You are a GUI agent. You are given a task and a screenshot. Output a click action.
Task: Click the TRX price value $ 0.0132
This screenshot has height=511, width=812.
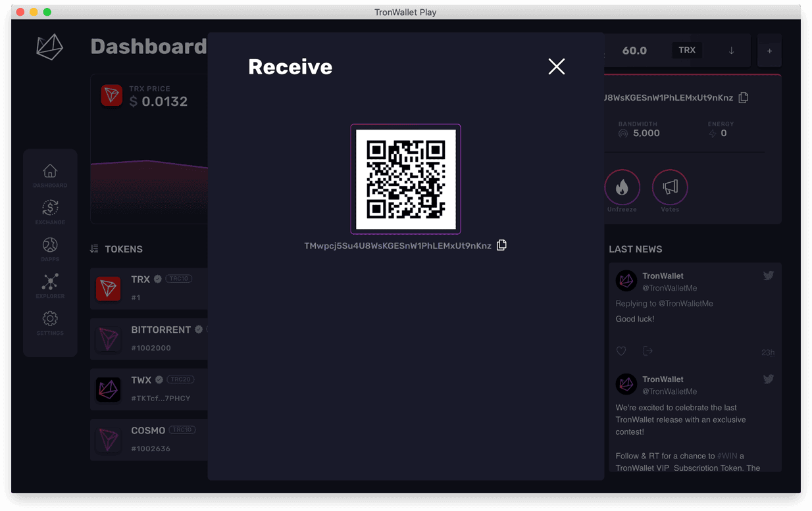click(x=159, y=101)
